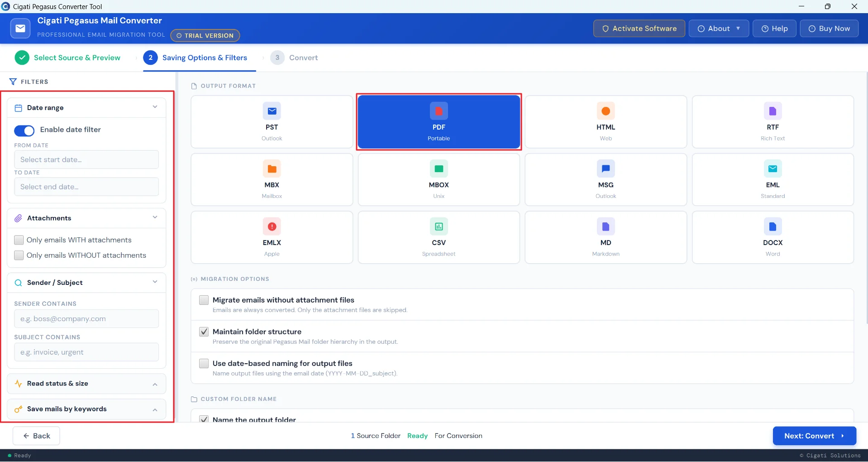The height and width of the screenshot is (462, 868).
Task: Click the '1 Source Folder' status text
Action: [376, 436]
